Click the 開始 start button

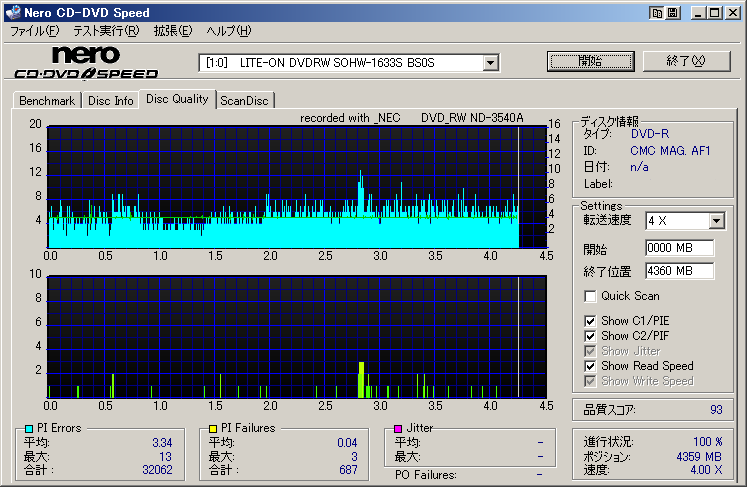[591, 61]
